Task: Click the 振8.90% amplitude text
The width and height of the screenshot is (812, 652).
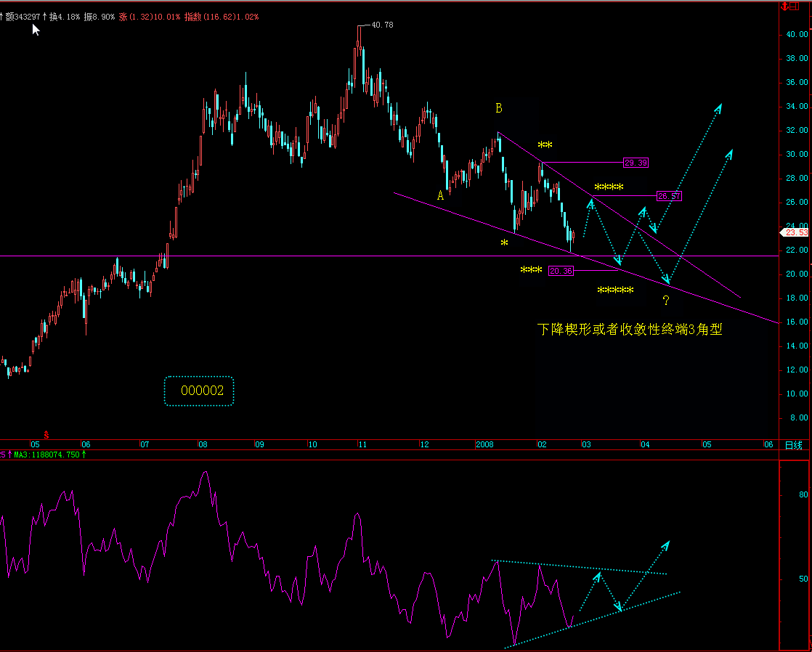Action: 100,17
